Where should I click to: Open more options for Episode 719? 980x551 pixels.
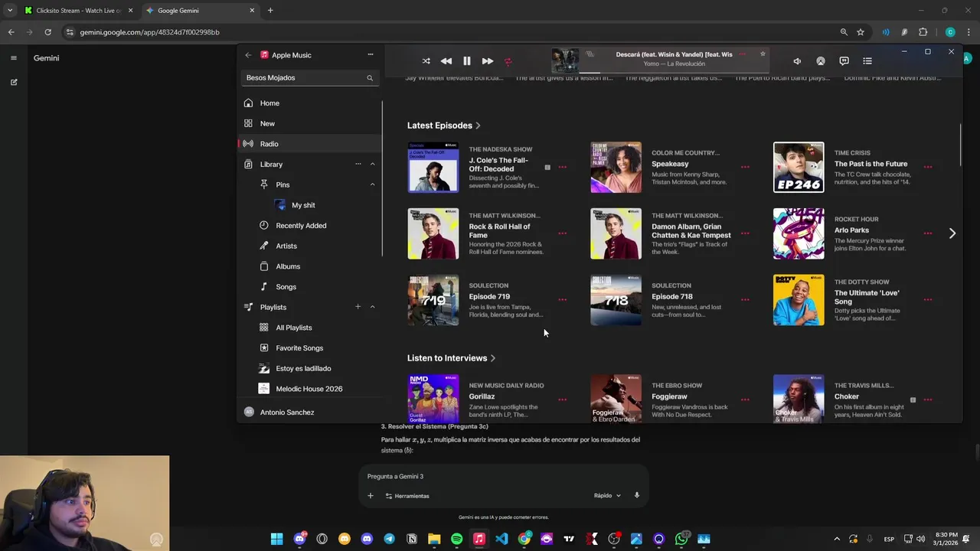563,300
